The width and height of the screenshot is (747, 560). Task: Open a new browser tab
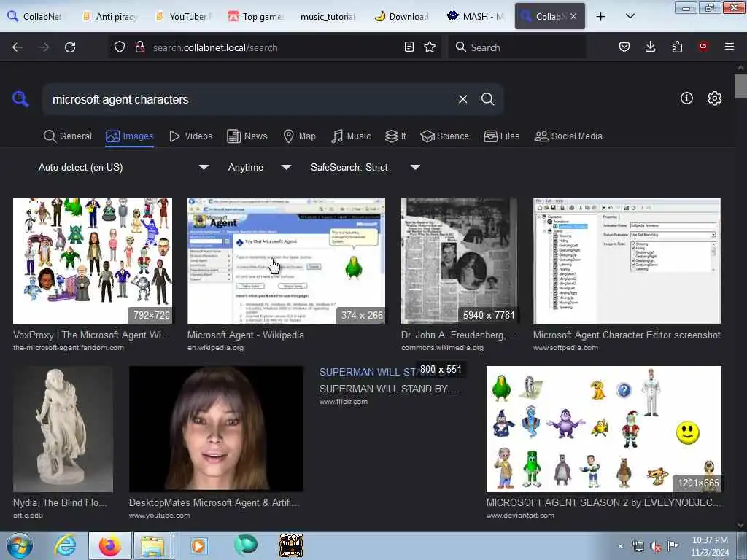(x=601, y=16)
